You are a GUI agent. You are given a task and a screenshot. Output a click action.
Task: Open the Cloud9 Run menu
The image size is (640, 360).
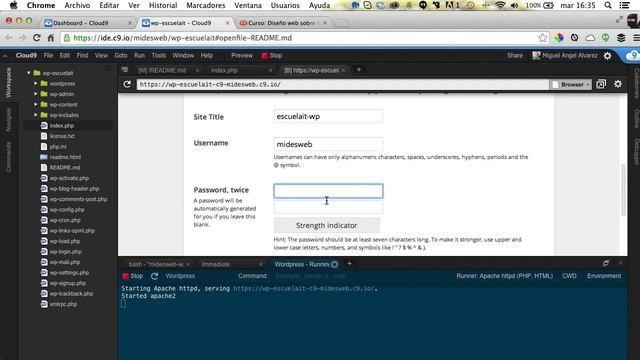click(x=139, y=56)
